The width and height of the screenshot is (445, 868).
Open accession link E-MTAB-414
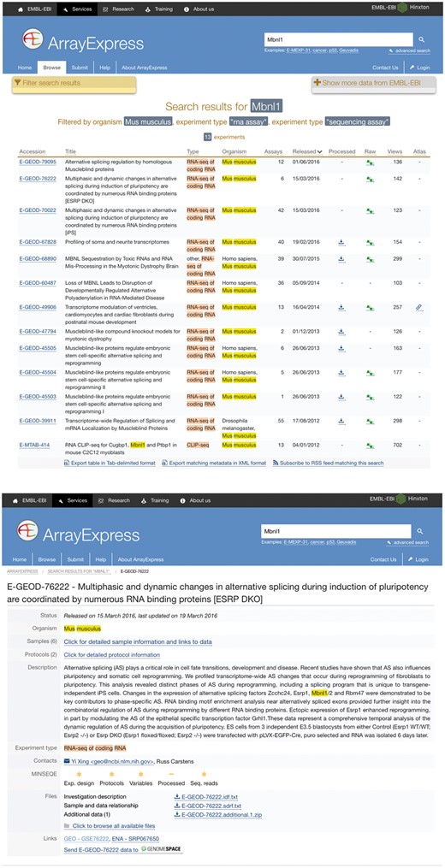coord(33,445)
